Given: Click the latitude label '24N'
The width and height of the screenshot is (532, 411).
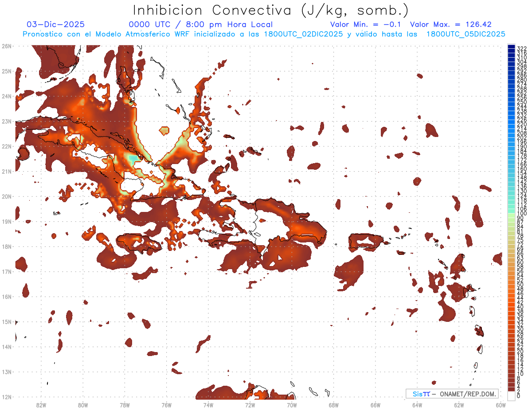Looking at the screenshot, I should [x=7, y=96].
